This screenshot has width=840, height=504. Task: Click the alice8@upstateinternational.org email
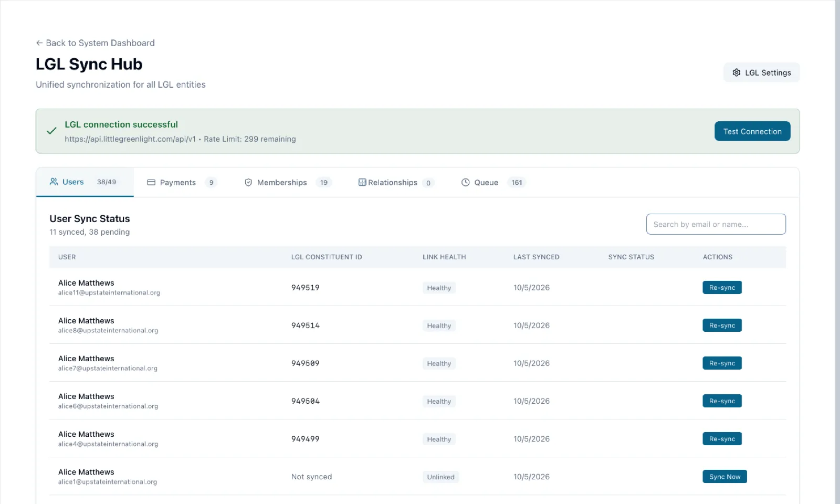(108, 331)
